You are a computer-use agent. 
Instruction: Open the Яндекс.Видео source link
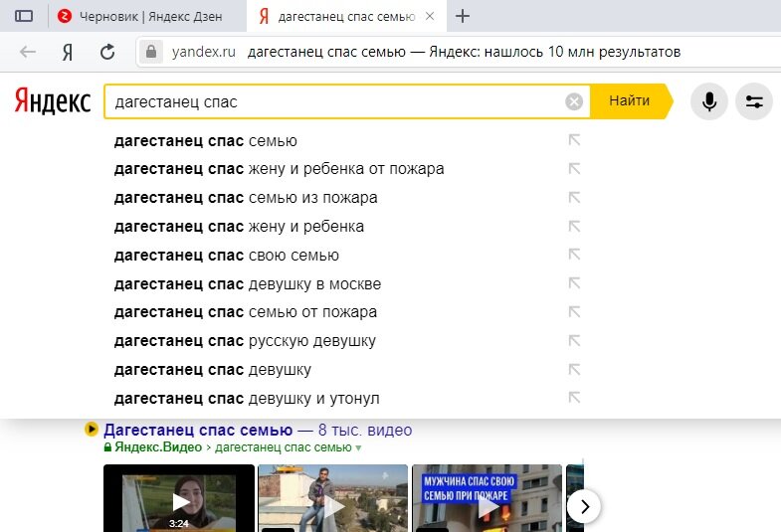(x=158, y=447)
